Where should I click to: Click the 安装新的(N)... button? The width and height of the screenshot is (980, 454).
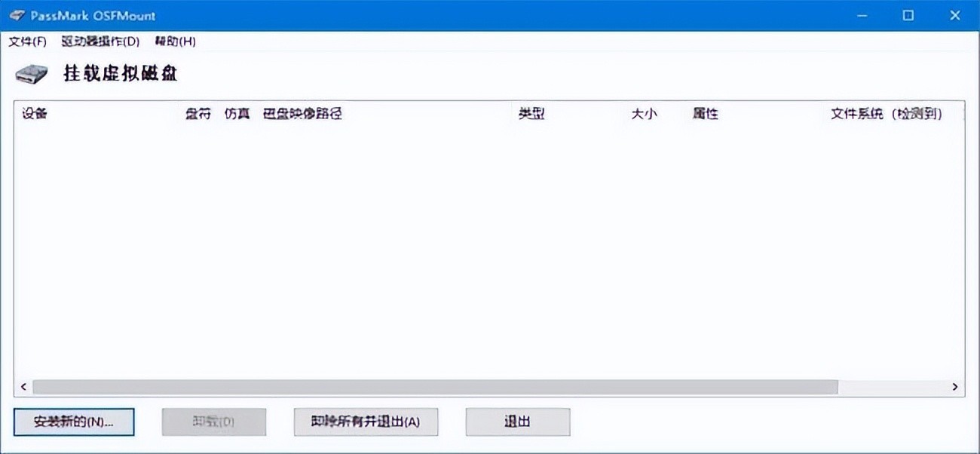click(x=74, y=422)
